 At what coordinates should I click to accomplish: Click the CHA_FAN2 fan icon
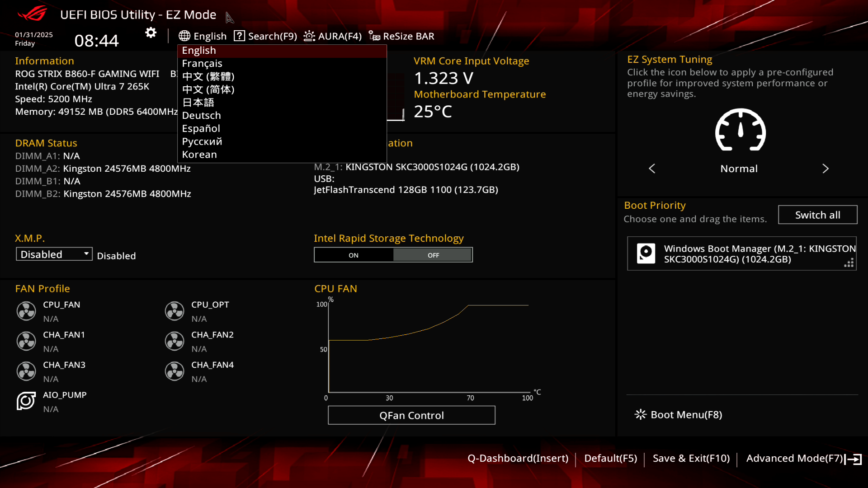pyautogui.click(x=175, y=341)
